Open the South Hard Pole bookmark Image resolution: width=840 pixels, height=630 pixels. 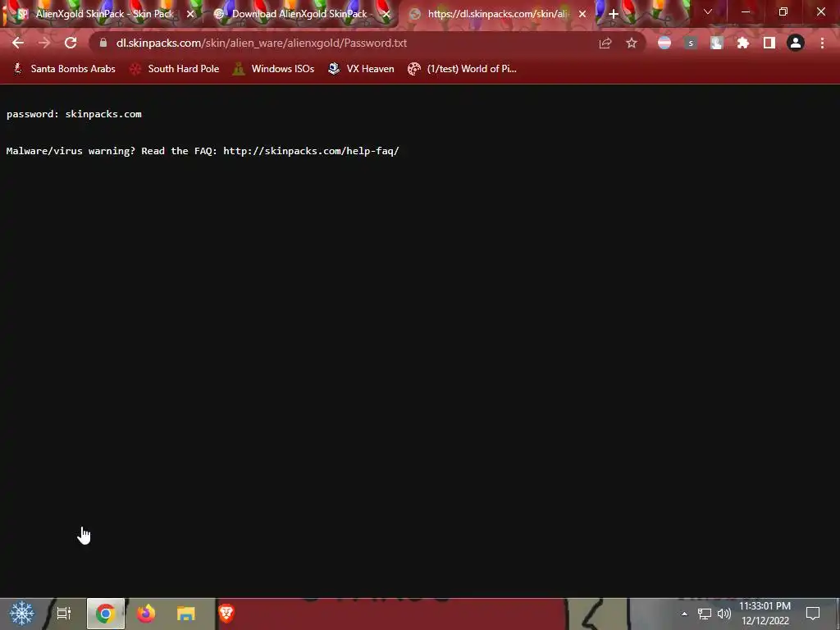pos(175,69)
